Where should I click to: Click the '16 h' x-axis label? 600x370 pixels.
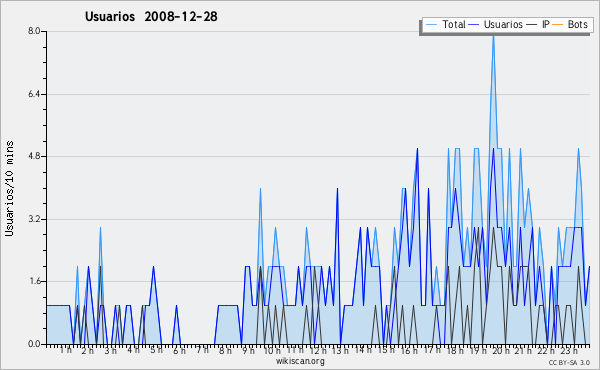tap(409, 351)
